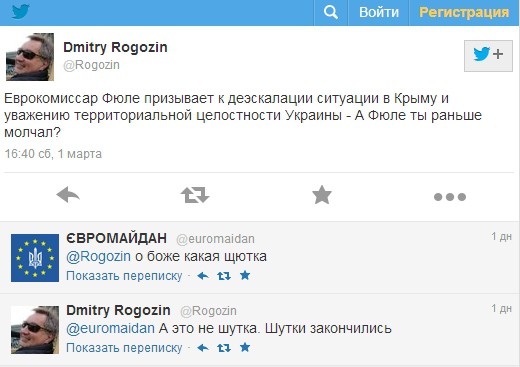Open the ЄВРОМАЙДАН avatar with the EU flag
Viewport: 520px width, 367px height.
[35, 258]
